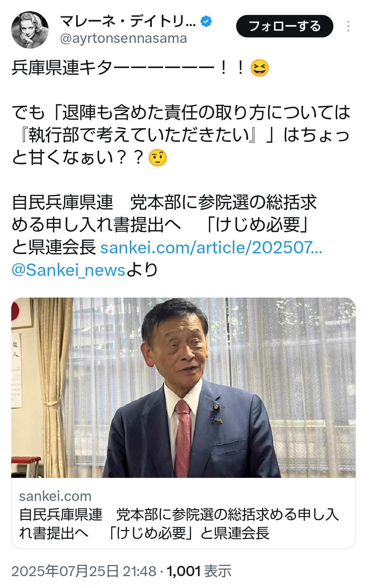Click the blue verified badge
The image size is (367, 588).
[206, 21]
